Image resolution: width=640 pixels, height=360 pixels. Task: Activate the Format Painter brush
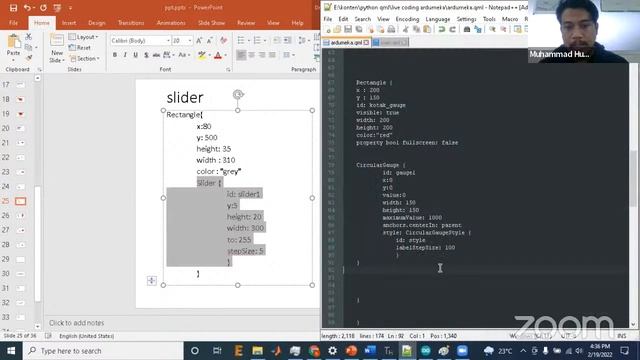pos(29,58)
